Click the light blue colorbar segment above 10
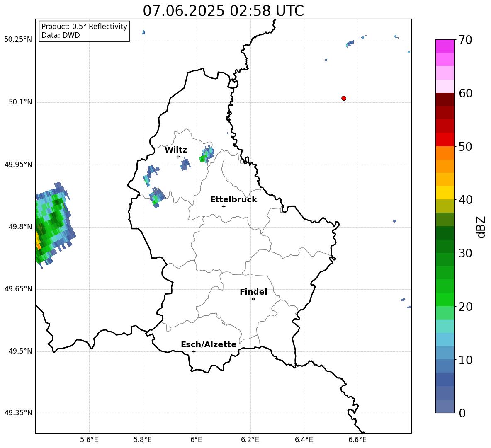The image size is (491, 448). 445,353
